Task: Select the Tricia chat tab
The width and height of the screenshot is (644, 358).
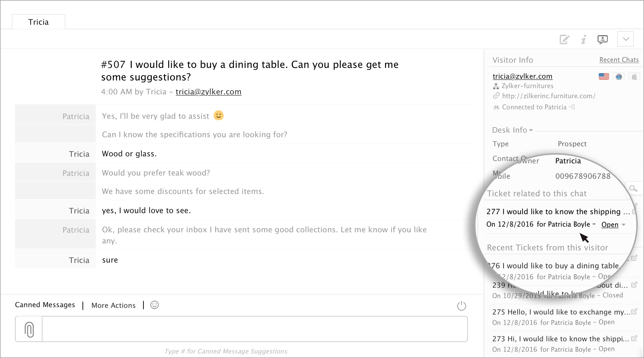Action: tap(39, 22)
